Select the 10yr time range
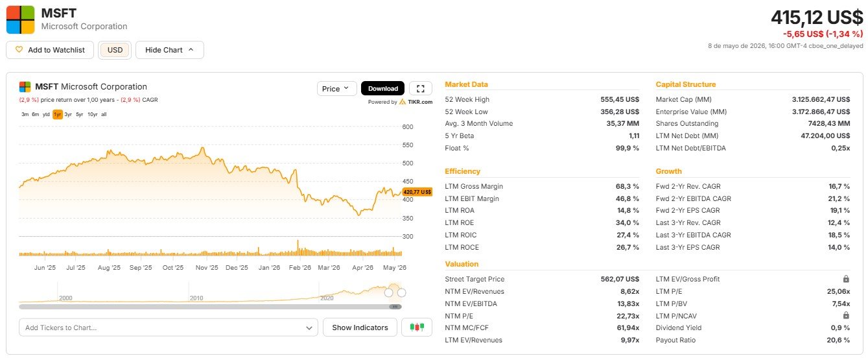Viewport: 868px width, 358px height. click(92, 114)
